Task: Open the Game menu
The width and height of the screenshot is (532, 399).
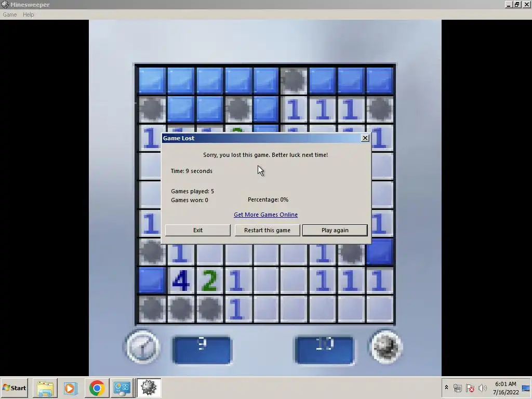Action: pyautogui.click(x=9, y=15)
